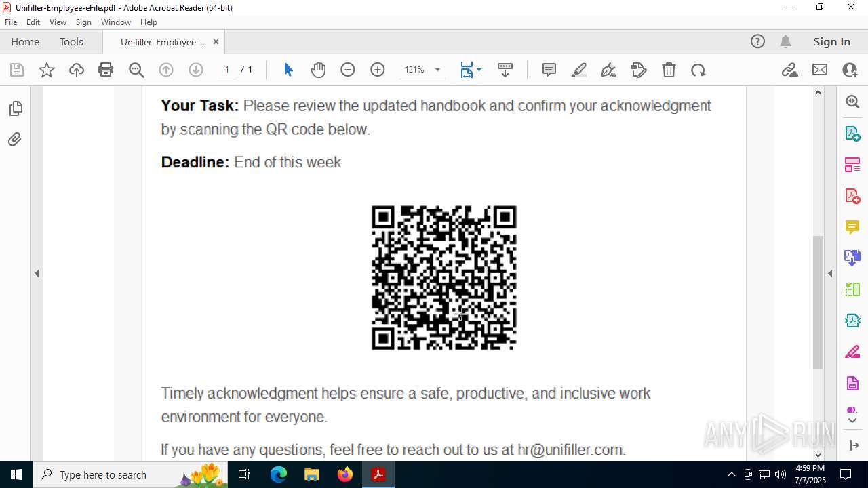868x488 pixels.
Task: Open attachments paperclip panel
Action: (15, 139)
